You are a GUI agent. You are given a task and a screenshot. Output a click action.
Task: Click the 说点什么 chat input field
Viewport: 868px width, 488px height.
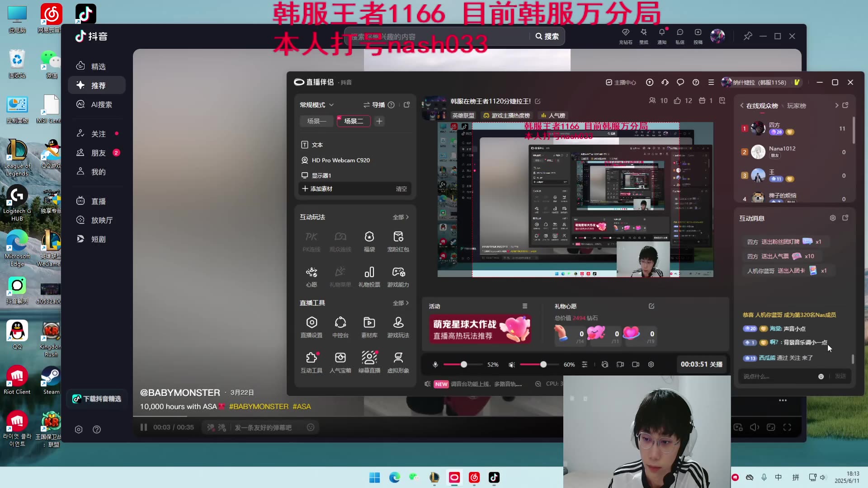tap(778, 376)
